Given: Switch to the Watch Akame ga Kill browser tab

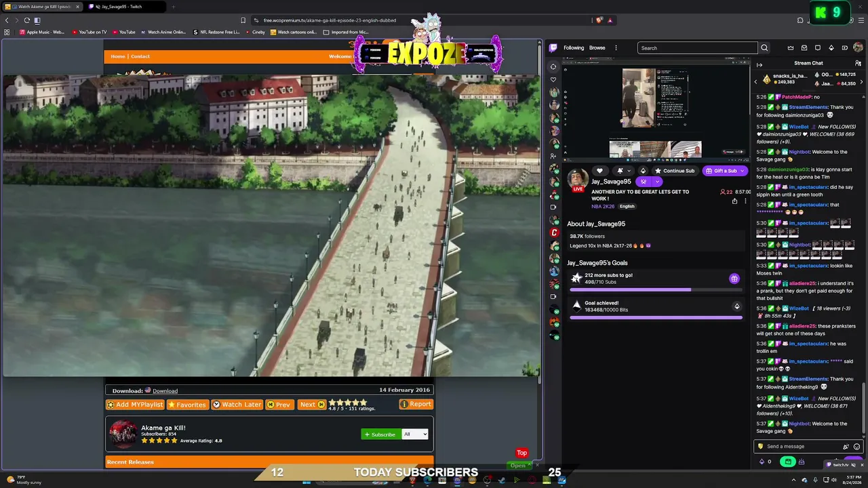Looking at the screenshot, I should pyautogui.click(x=44, y=7).
